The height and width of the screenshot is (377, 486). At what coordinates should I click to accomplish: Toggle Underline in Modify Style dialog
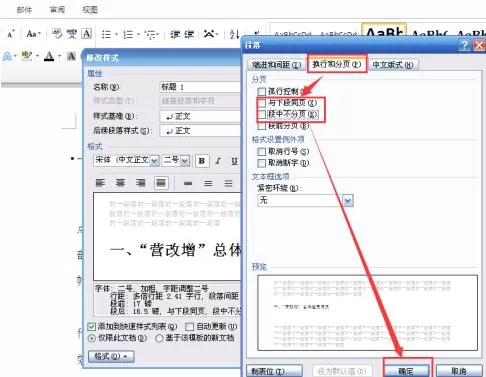(x=234, y=161)
